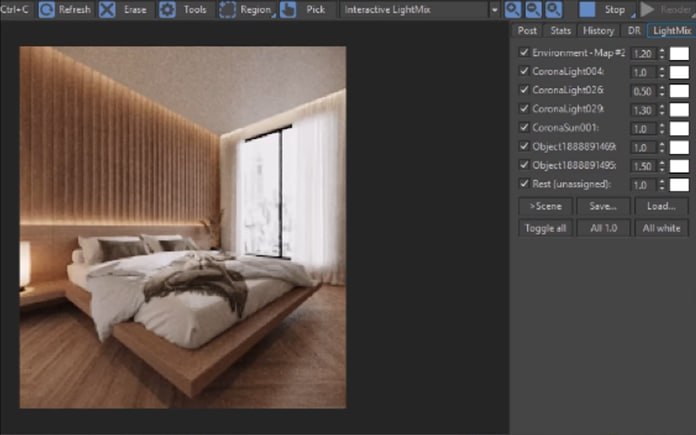Switch to the Post tab

527,31
